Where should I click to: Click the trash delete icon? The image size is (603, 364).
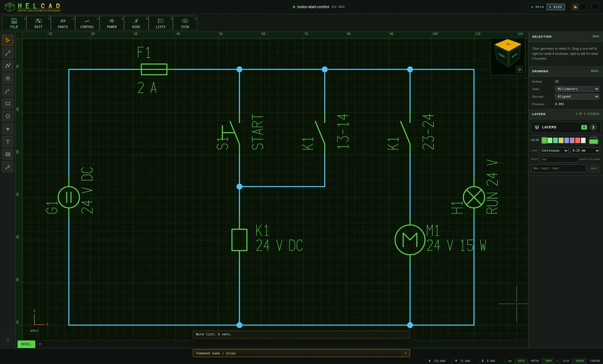coord(8,340)
